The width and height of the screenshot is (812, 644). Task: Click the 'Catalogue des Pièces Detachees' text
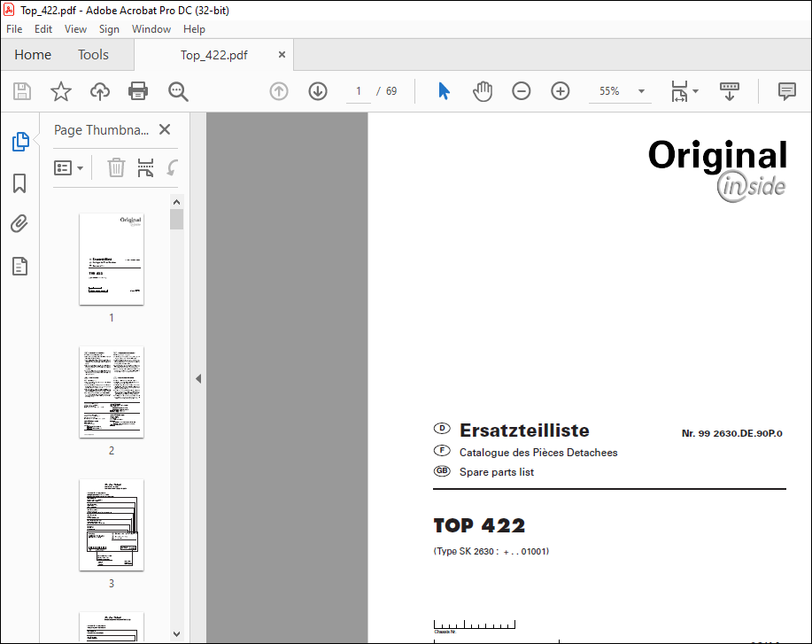tap(538, 453)
